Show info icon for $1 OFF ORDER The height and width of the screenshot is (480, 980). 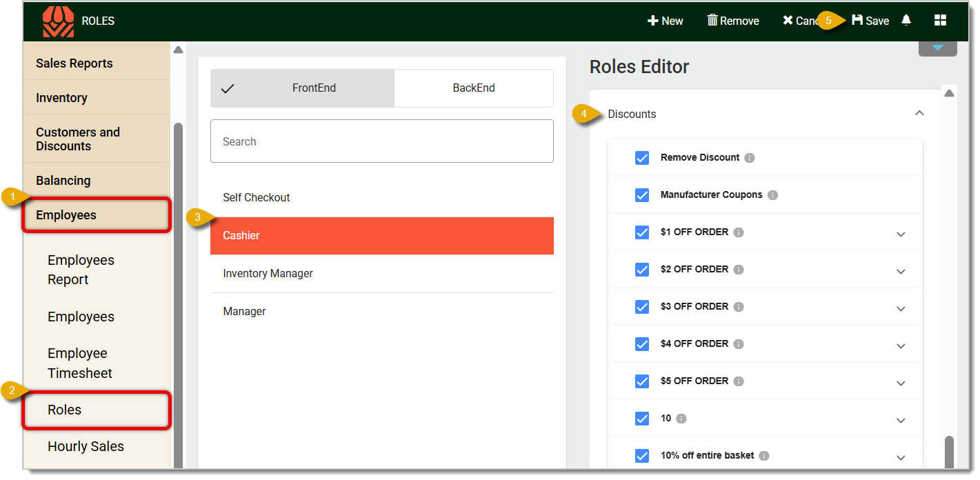[x=739, y=232]
